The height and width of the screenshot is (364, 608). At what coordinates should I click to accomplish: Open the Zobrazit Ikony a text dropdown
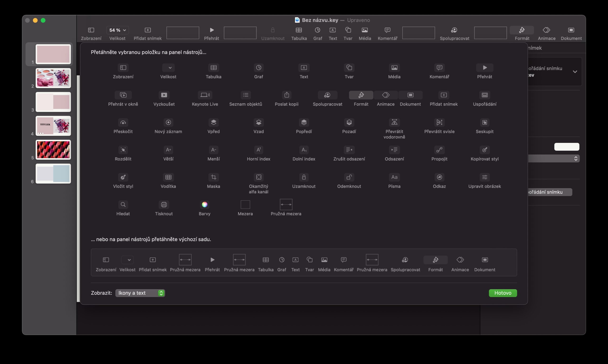140,293
